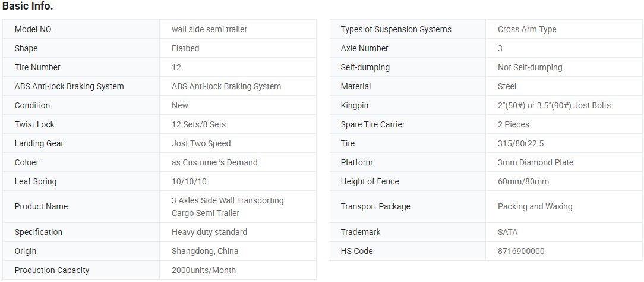Select the Flatbed shape value
The image size is (644, 282).
click(185, 48)
